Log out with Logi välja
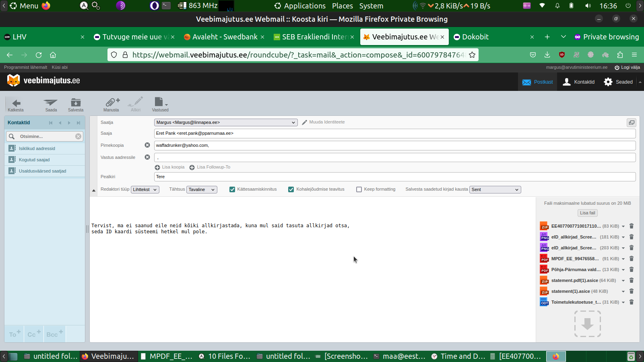The width and height of the screenshot is (644, 362). tap(627, 67)
